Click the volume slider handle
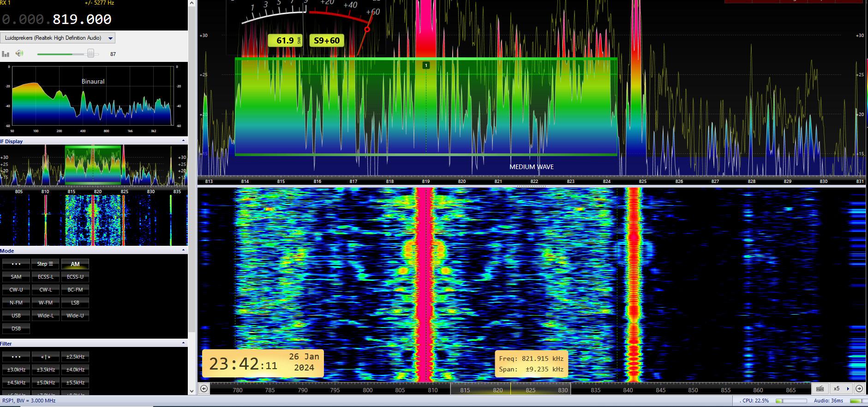 pos(90,54)
